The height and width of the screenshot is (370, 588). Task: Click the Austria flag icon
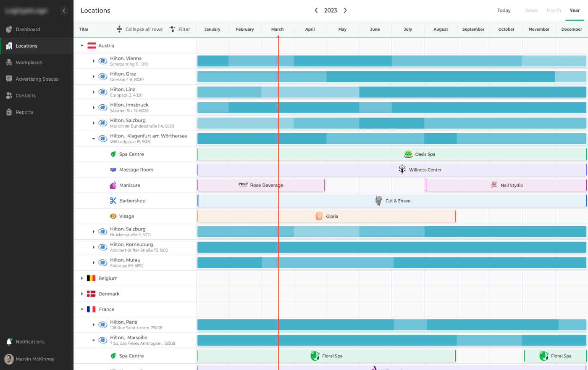coord(91,45)
